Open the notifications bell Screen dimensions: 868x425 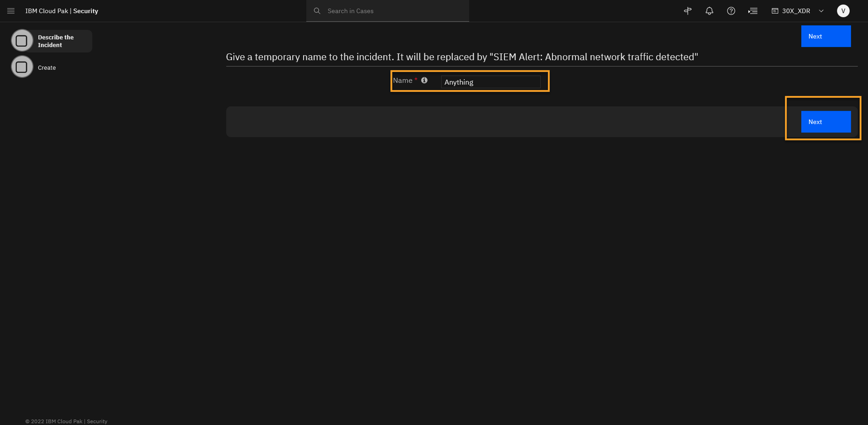coord(709,11)
